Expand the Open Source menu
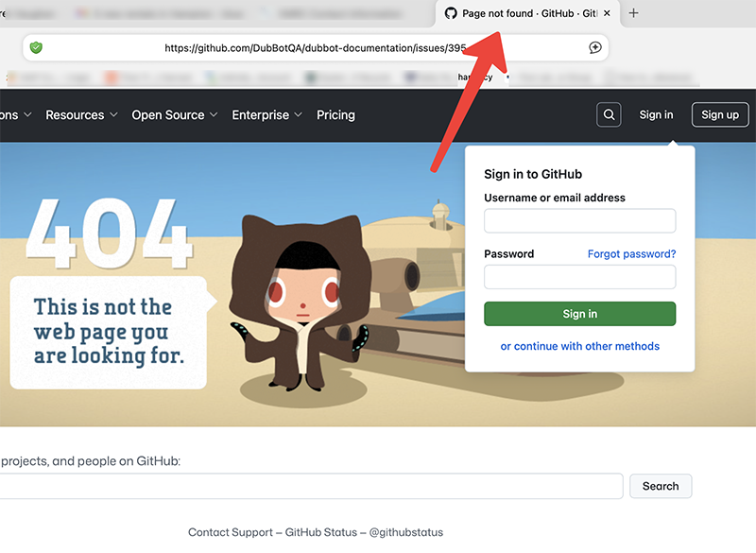The width and height of the screenshot is (756, 553). point(174,114)
